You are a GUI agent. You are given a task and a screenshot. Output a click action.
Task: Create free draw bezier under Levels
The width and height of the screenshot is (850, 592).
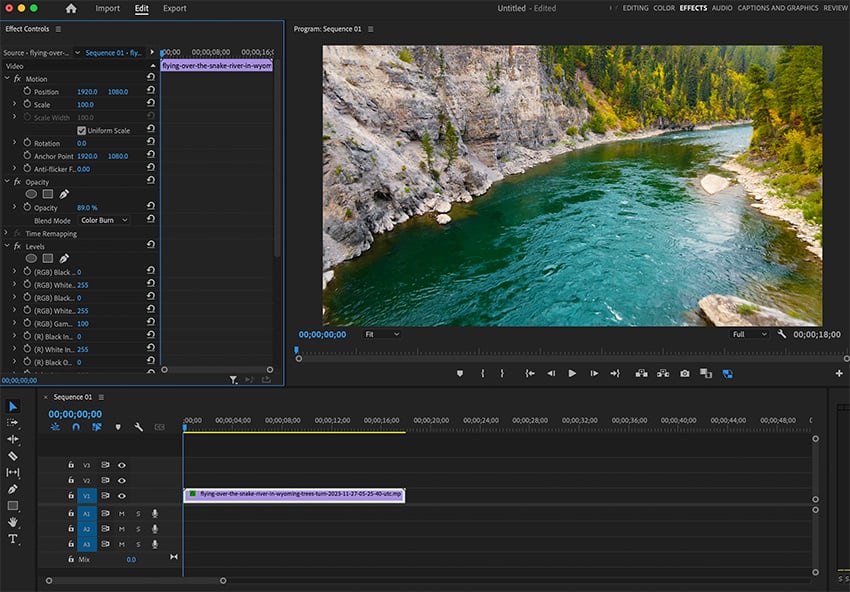click(64, 259)
